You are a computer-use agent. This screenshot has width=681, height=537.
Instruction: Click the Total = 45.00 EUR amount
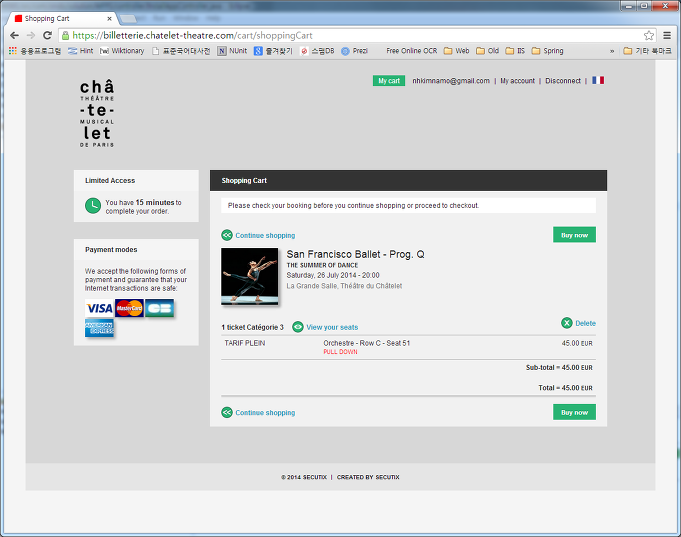click(x=565, y=388)
